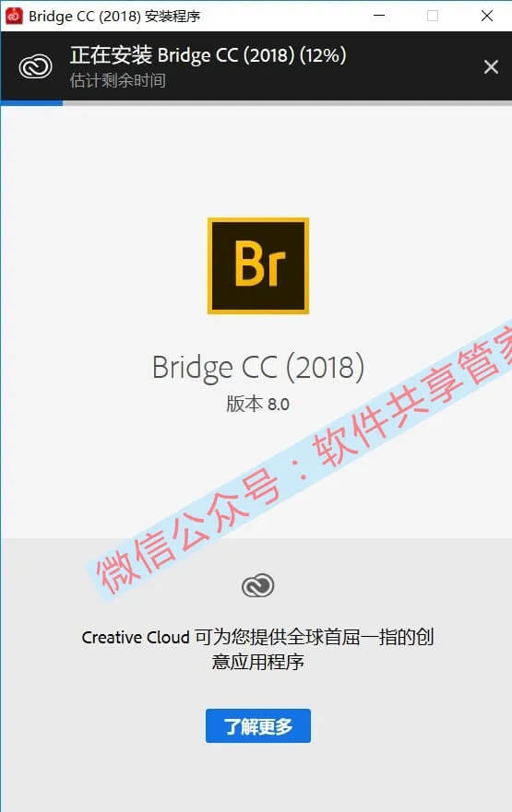The image size is (512, 812).
Task: Minimize the Bridge CC installer window
Action: click(379, 16)
